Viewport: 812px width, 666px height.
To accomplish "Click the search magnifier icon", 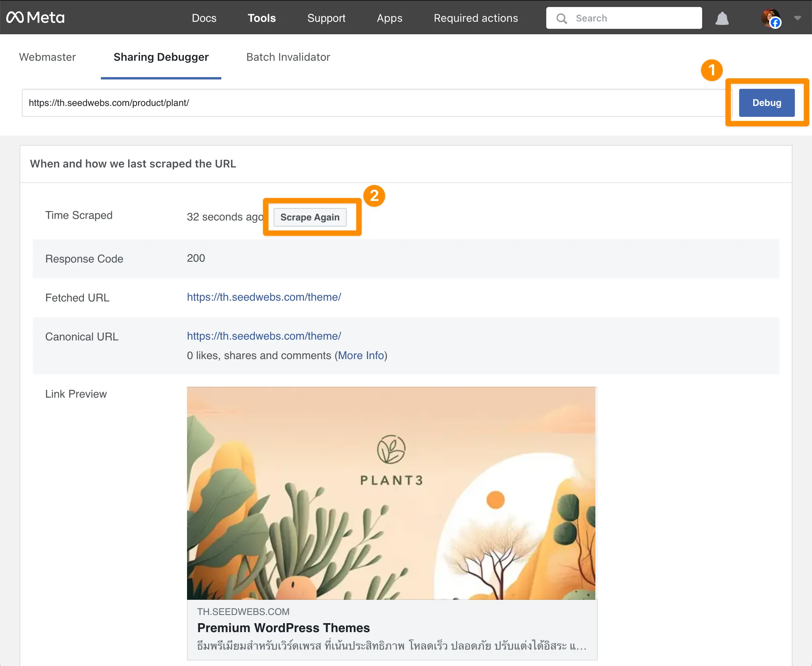I will [561, 18].
